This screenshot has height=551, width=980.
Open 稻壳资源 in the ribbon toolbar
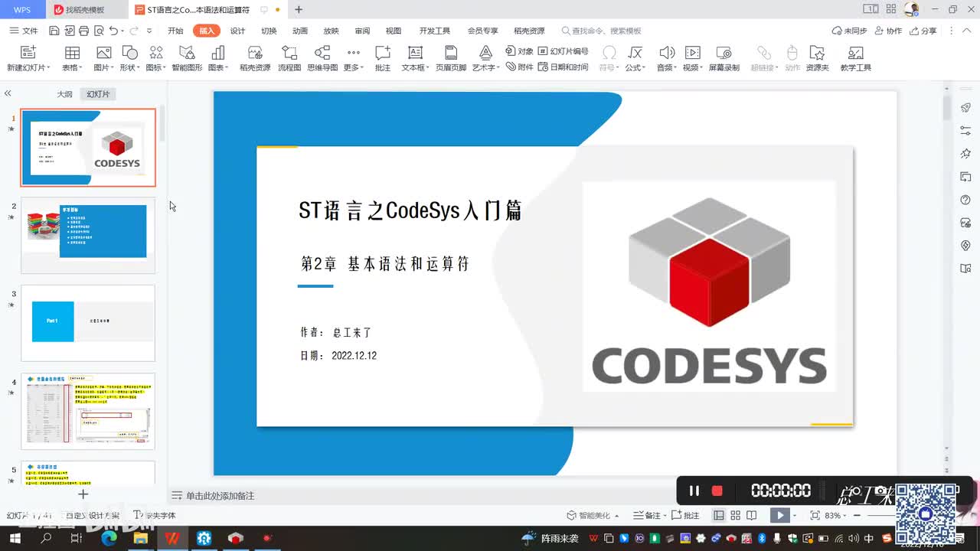point(255,57)
